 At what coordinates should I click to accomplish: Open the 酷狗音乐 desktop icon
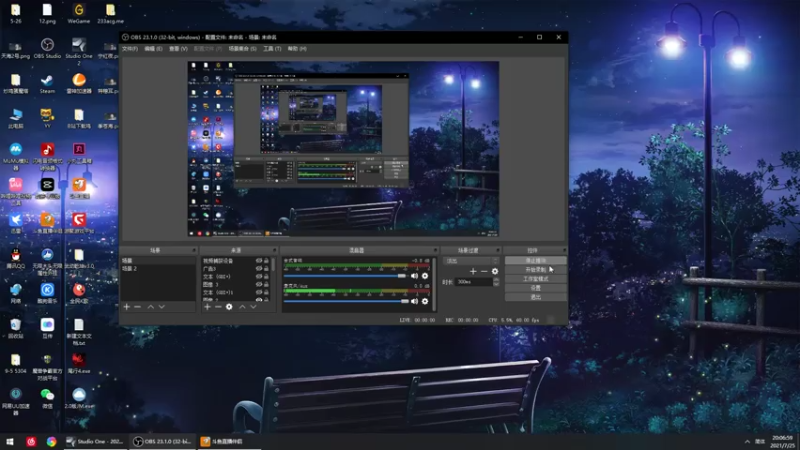(47, 293)
